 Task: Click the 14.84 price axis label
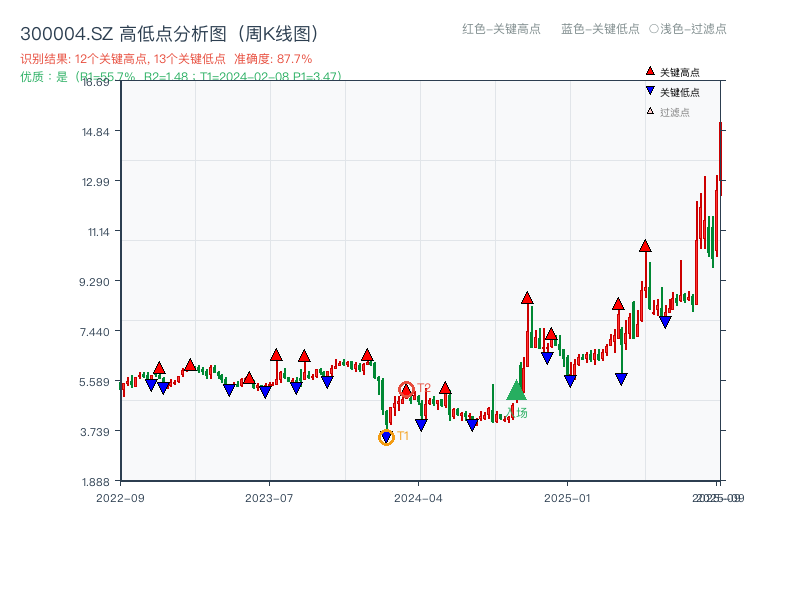96,132
